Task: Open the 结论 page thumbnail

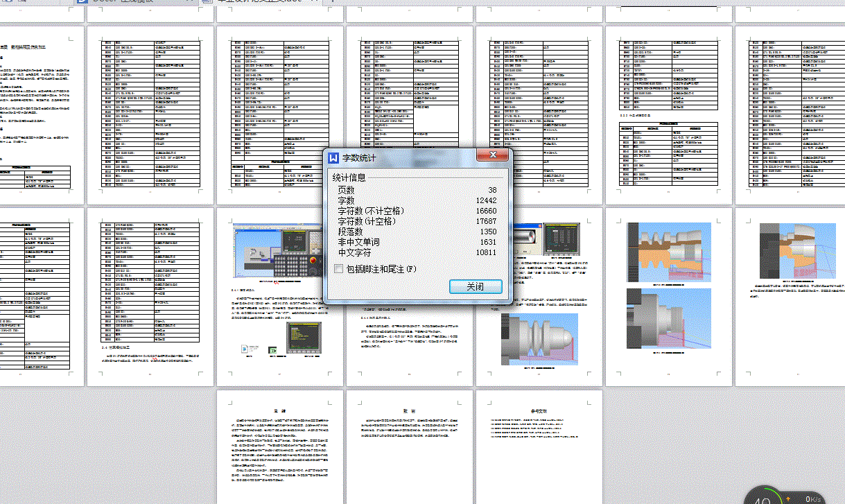Action: (x=280, y=446)
